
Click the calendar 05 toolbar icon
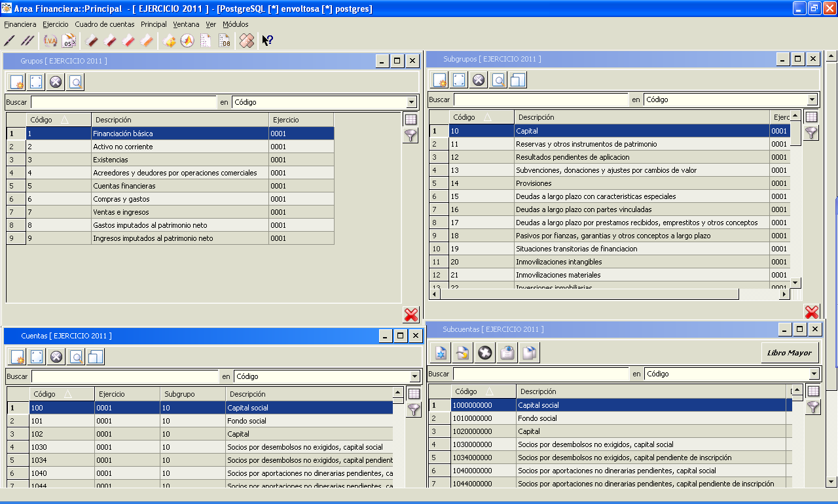coord(68,41)
